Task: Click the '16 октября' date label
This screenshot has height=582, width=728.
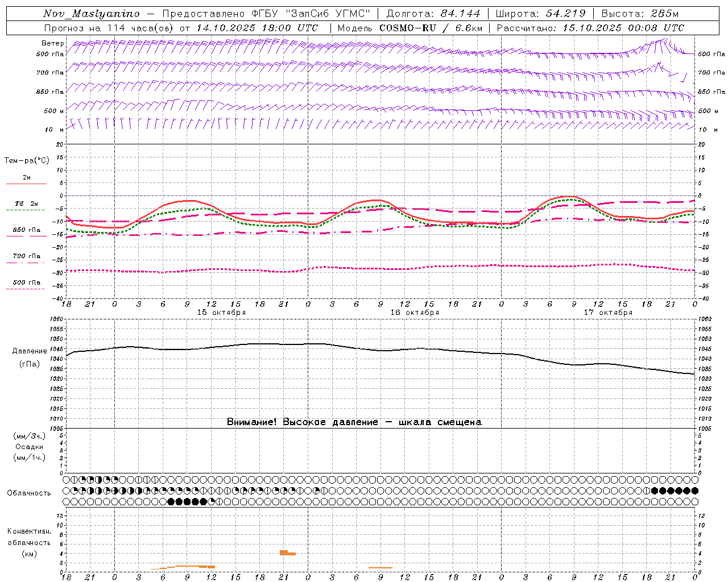Action: click(415, 313)
